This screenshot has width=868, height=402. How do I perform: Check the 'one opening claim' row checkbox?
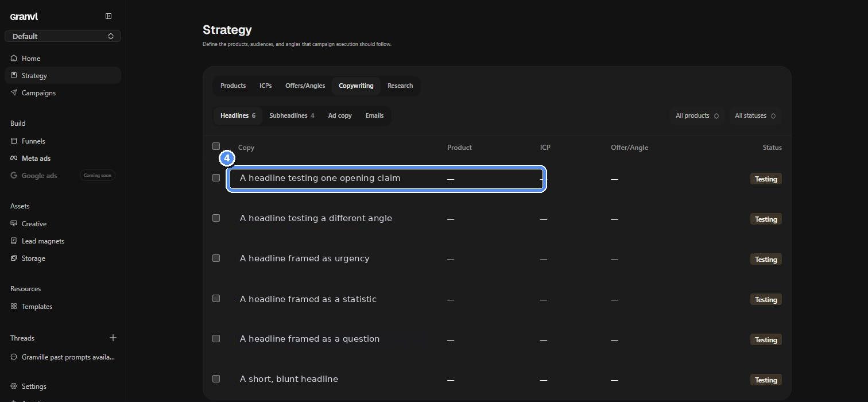[216, 177]
